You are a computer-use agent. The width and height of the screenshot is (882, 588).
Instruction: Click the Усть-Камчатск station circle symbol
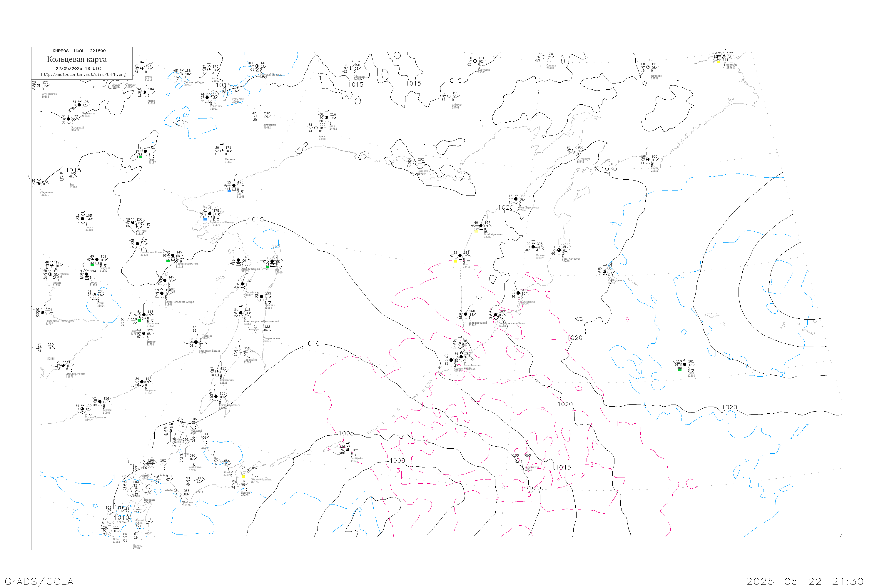(x=559, y=250)
